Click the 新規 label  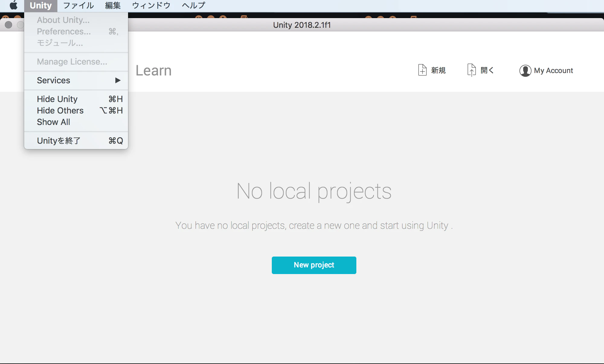tap(438, 70)
